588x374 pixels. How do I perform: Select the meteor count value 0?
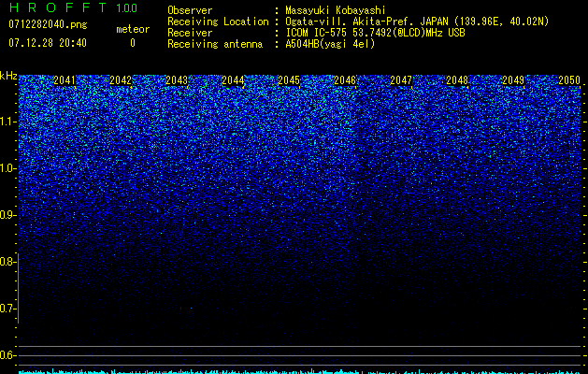click(133, 43)
